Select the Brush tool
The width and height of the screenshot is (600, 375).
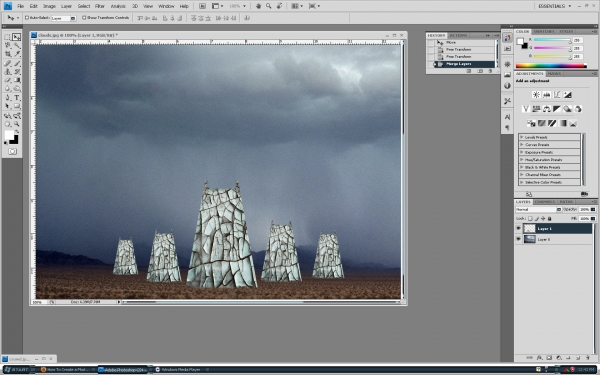[16, 64]
